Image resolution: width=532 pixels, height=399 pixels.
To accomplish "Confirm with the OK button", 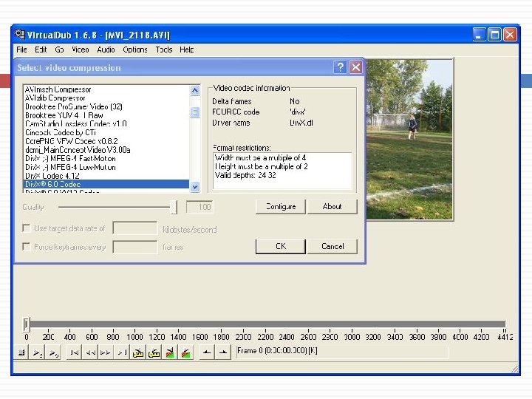I will (x=281, y=246).
